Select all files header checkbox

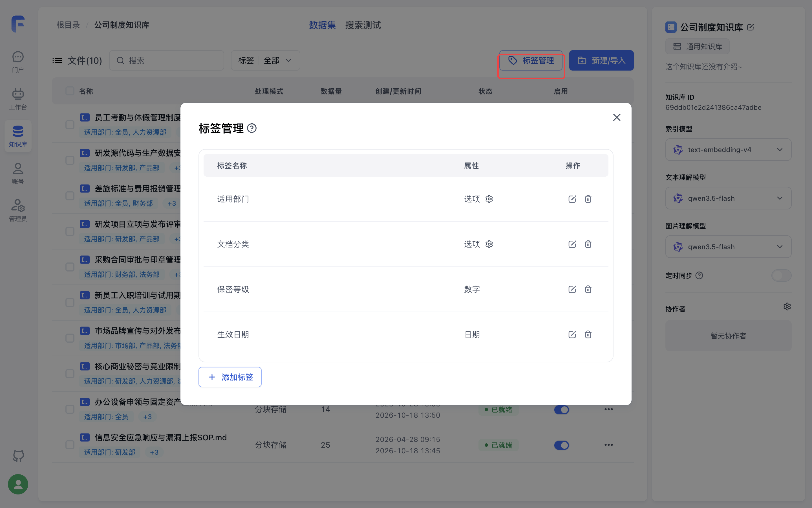70,91
